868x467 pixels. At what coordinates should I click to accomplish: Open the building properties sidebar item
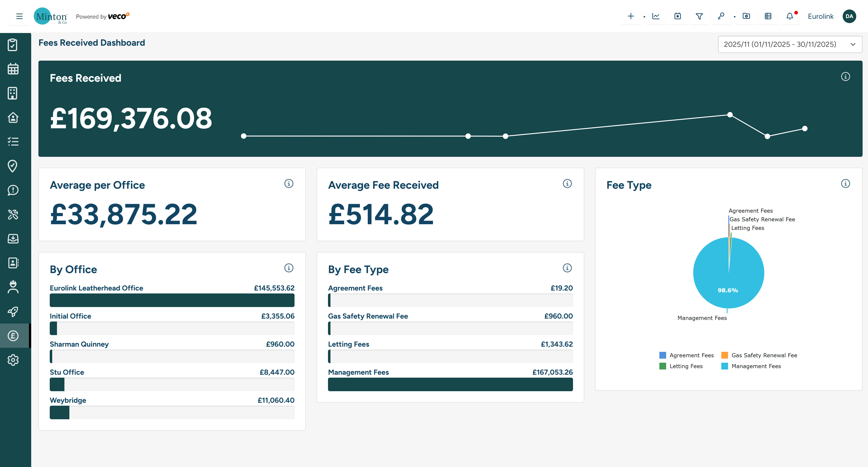tap(13, 93)
